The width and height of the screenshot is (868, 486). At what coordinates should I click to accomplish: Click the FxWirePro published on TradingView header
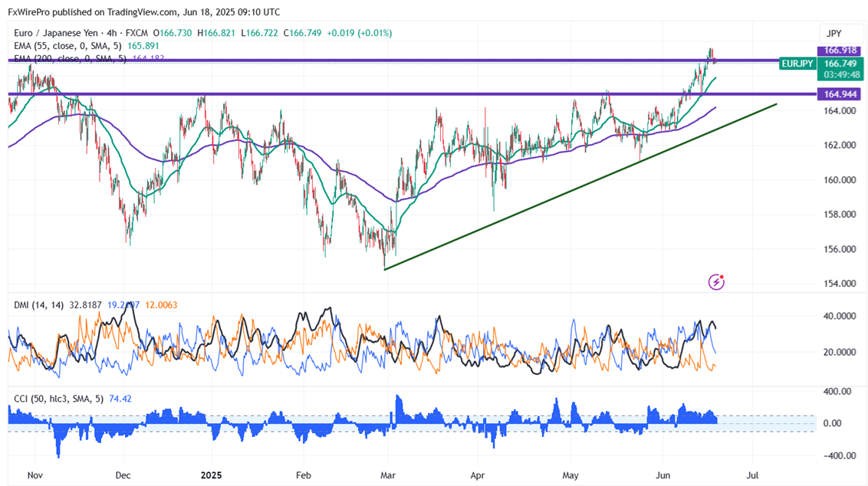144,11
